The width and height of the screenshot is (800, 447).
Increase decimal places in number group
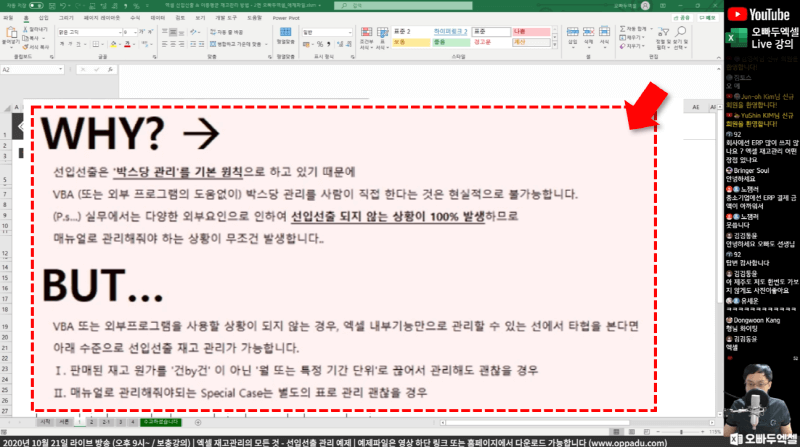click(340, 44)
